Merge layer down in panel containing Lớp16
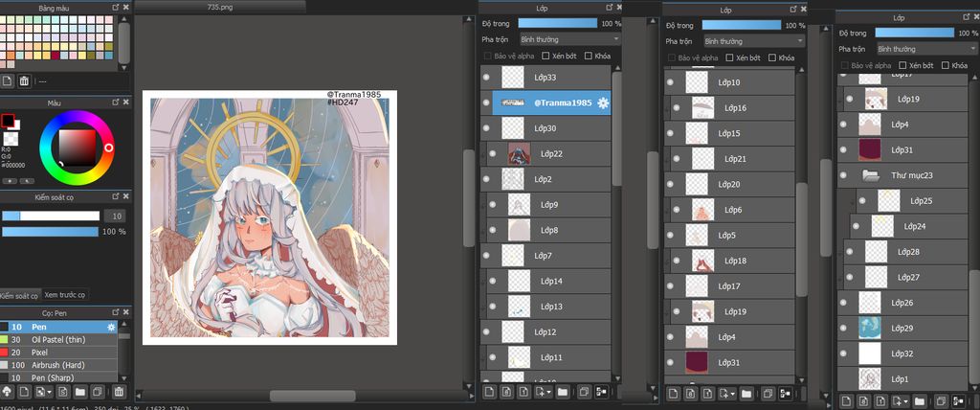Viewport: 980px width, 410px height. (786, 394)
